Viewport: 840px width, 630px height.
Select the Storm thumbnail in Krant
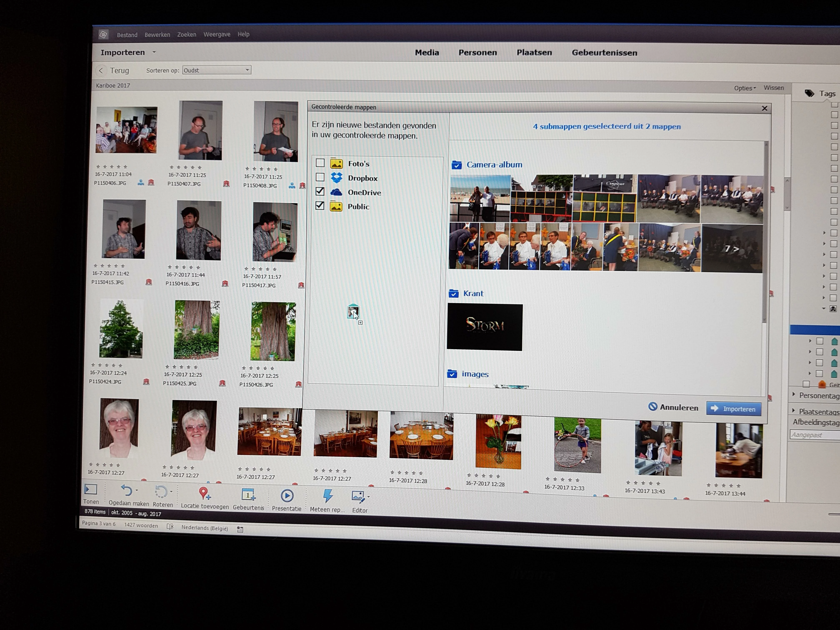tap(485, 327)
